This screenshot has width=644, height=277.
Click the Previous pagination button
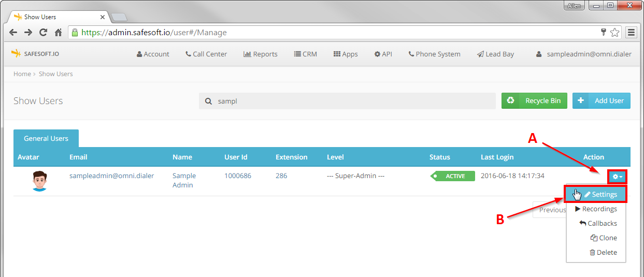click(x=550, y=210)
